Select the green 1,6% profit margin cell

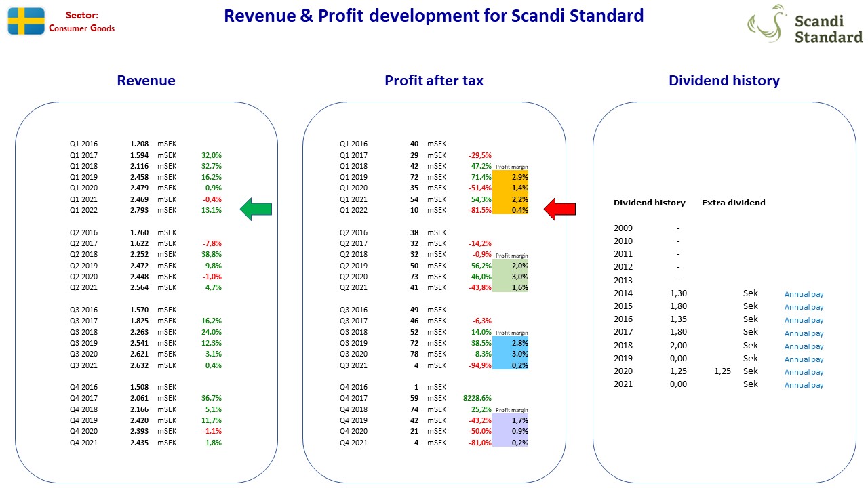(x=511, y=287)
